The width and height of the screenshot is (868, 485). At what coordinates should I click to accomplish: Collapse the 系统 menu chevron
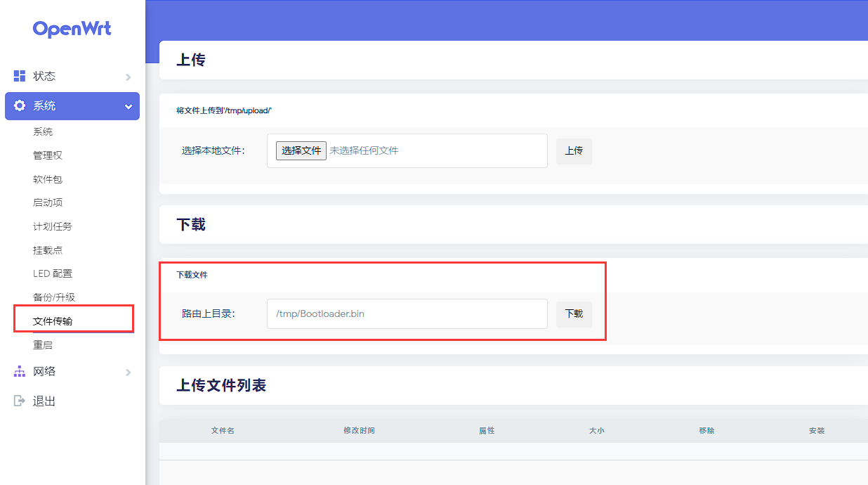128,107
